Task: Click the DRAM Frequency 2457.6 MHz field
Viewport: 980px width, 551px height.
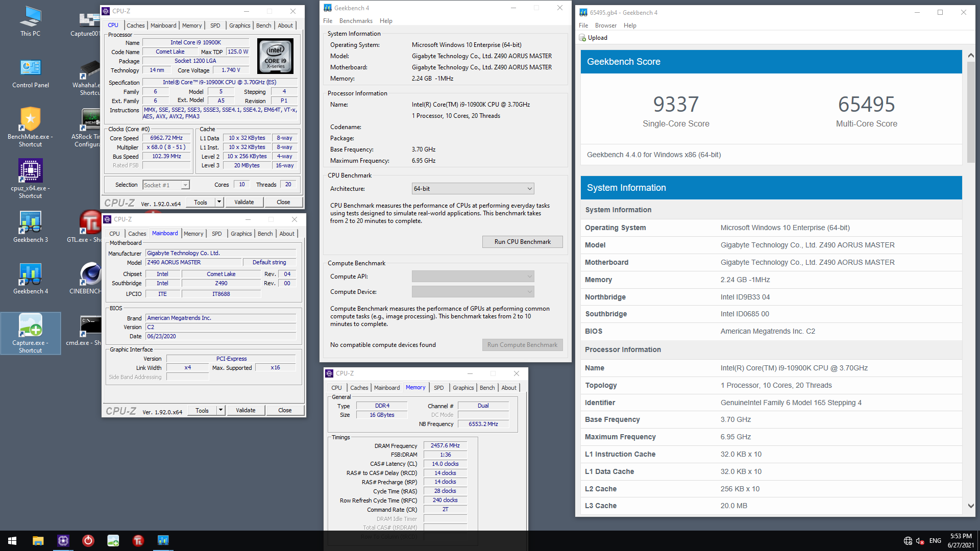Action: pos(445,445)
